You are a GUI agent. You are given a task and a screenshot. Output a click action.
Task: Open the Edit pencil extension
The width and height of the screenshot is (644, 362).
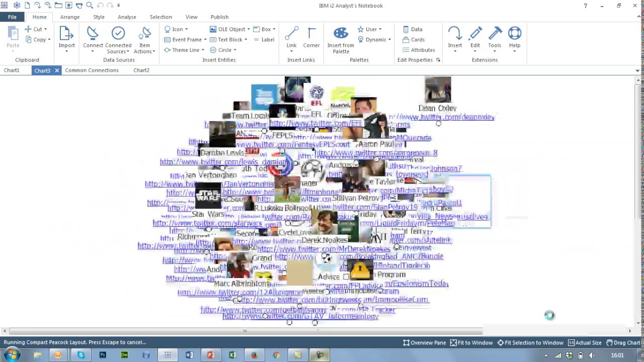[x=475, y=39]
